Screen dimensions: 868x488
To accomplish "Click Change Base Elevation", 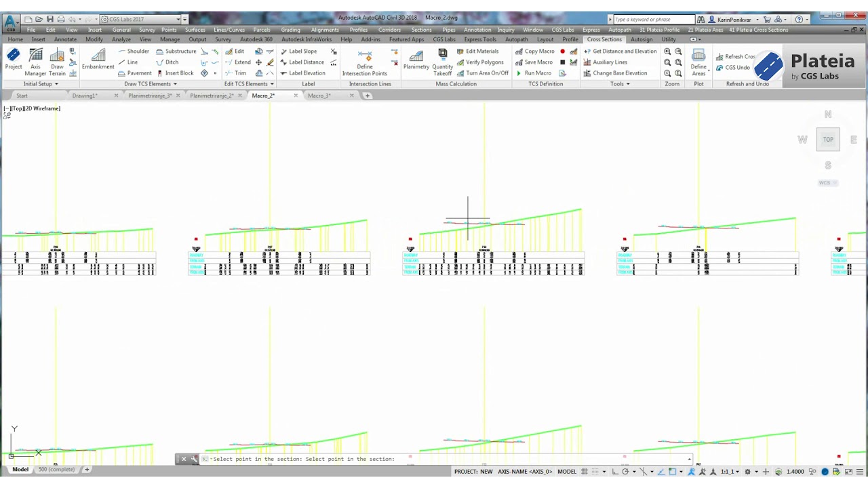I will 615,73.
